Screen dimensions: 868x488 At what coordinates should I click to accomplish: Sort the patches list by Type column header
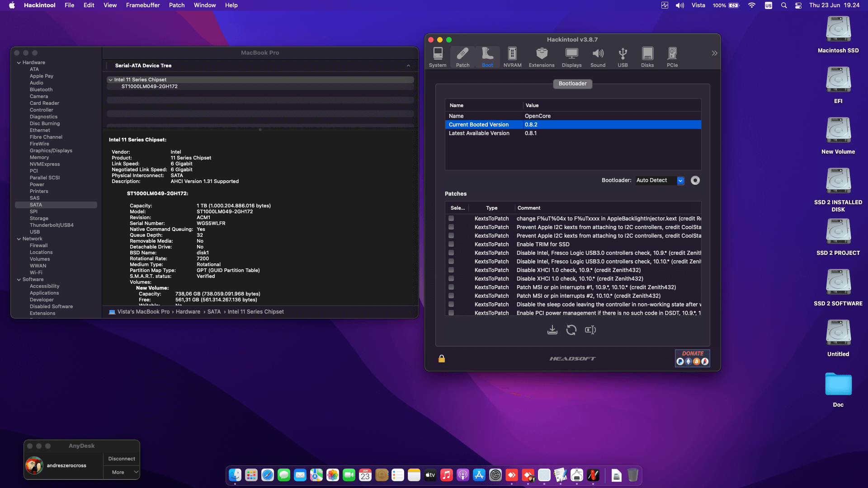tap(491, 208)
